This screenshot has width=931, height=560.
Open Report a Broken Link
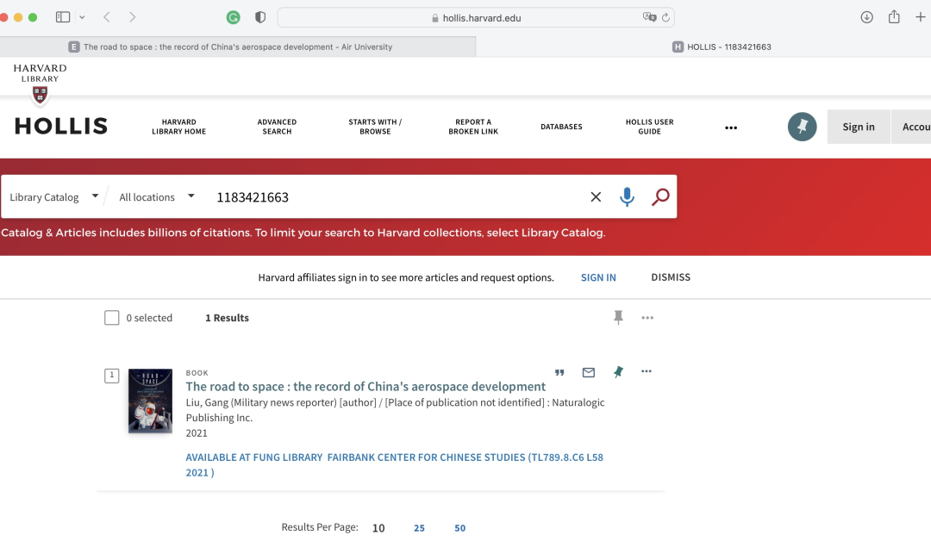click(x=473, y=127)
